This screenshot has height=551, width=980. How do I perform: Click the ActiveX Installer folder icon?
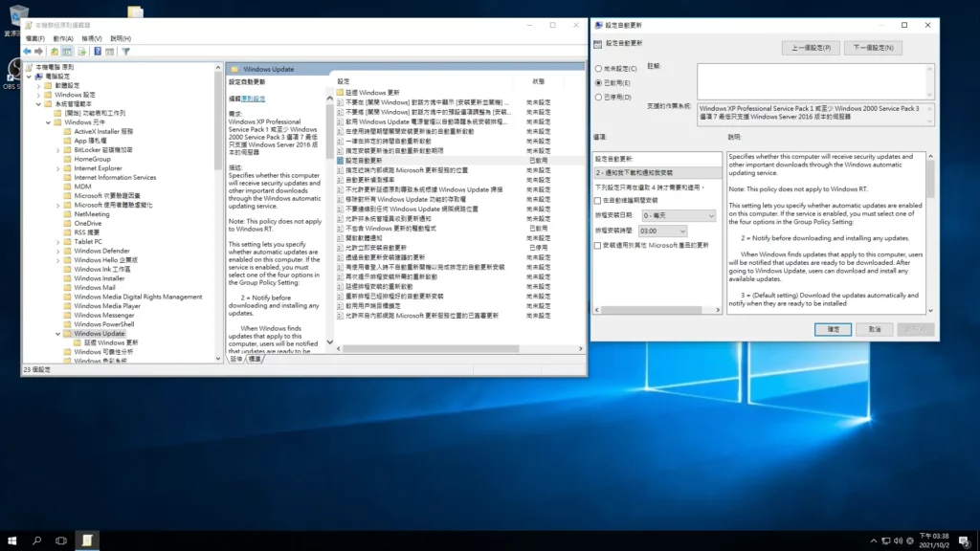(68, 132)
